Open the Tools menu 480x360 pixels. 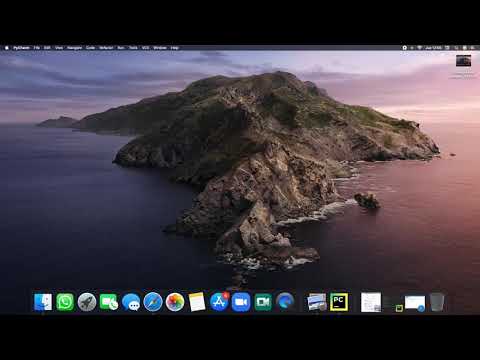[133, 48]
